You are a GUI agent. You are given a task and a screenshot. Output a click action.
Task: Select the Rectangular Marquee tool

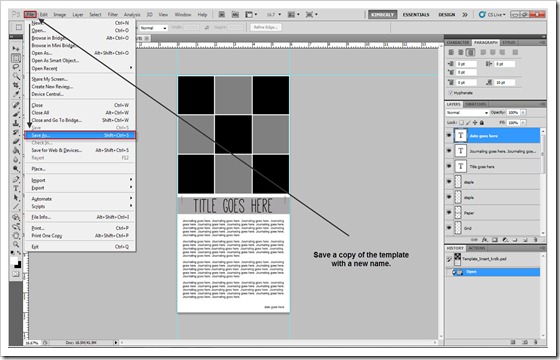click(x=16, y=58)
